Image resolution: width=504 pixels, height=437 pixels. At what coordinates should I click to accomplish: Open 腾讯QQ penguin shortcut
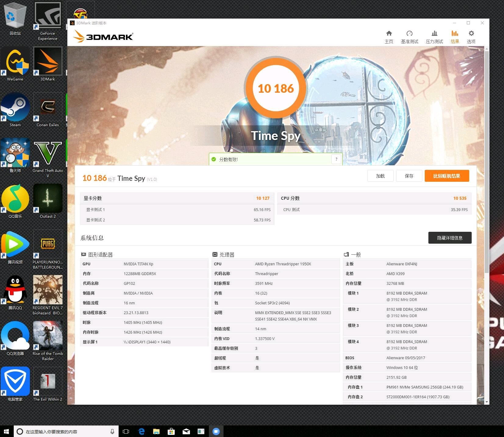[15, 293]
